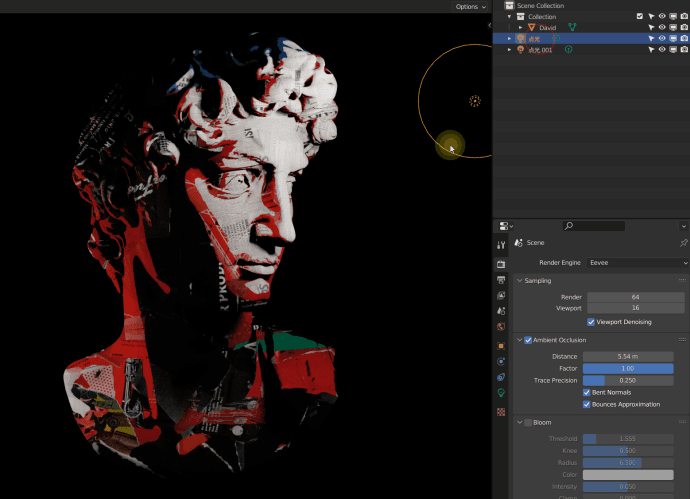This screenshot has height=499, width=690.
Task: Hide the selected 点光 light using eye icon
Action: point(662,38)
